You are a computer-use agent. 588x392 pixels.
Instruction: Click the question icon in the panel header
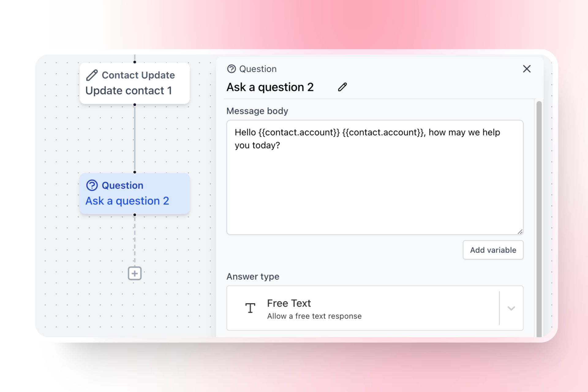point(232,69)
